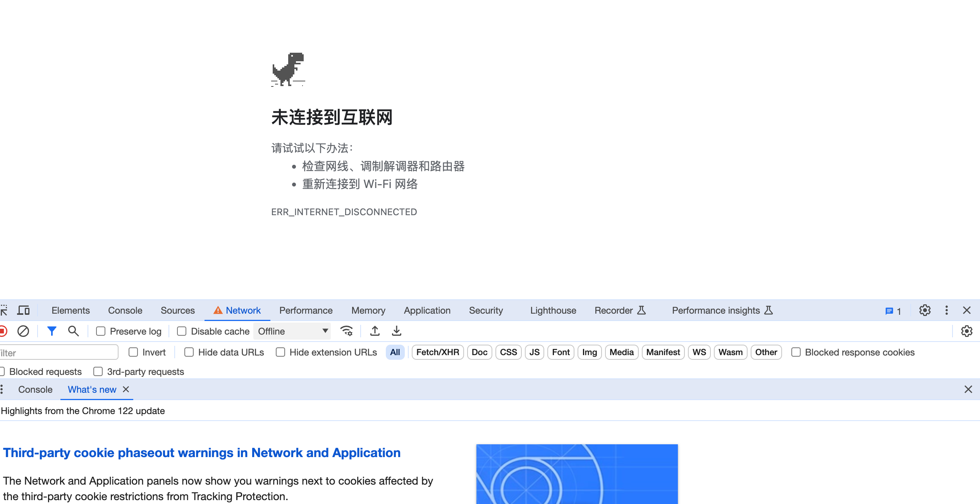This screenshot has height=504, width=980.
Task: Tick the Hide data URLs checkbox
Action: [189, 352]
